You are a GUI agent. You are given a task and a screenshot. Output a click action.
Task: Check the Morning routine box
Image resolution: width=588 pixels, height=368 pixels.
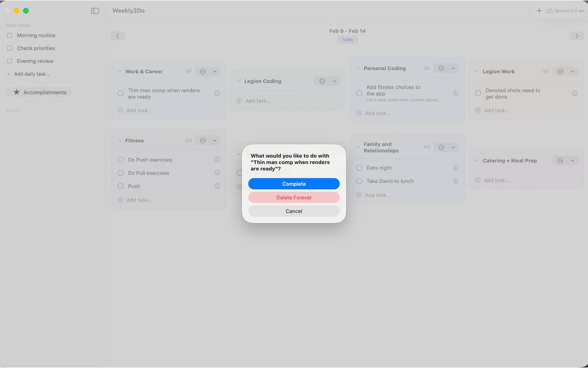[x=10, y=35]
